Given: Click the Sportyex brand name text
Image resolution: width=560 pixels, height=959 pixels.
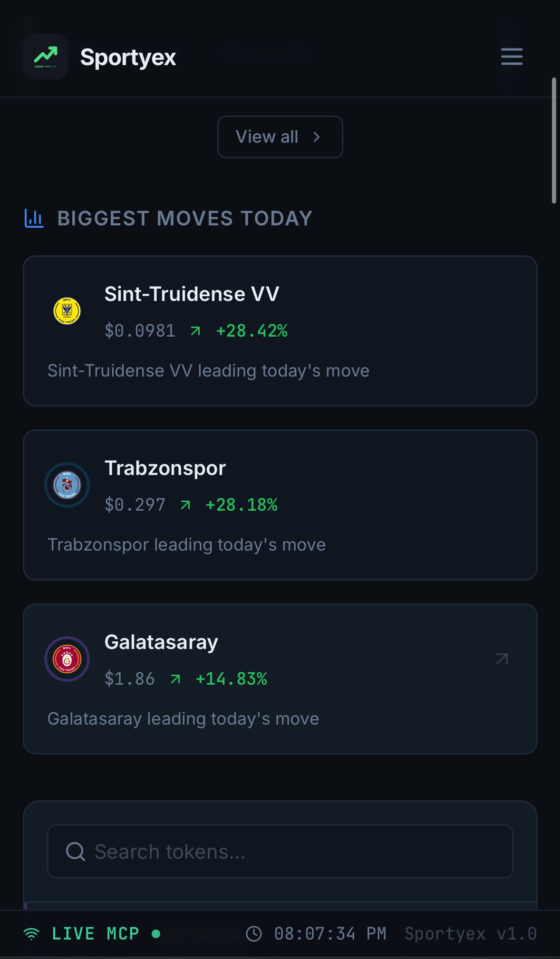Looking at the screenshot, I should click(x=128, y=58).
